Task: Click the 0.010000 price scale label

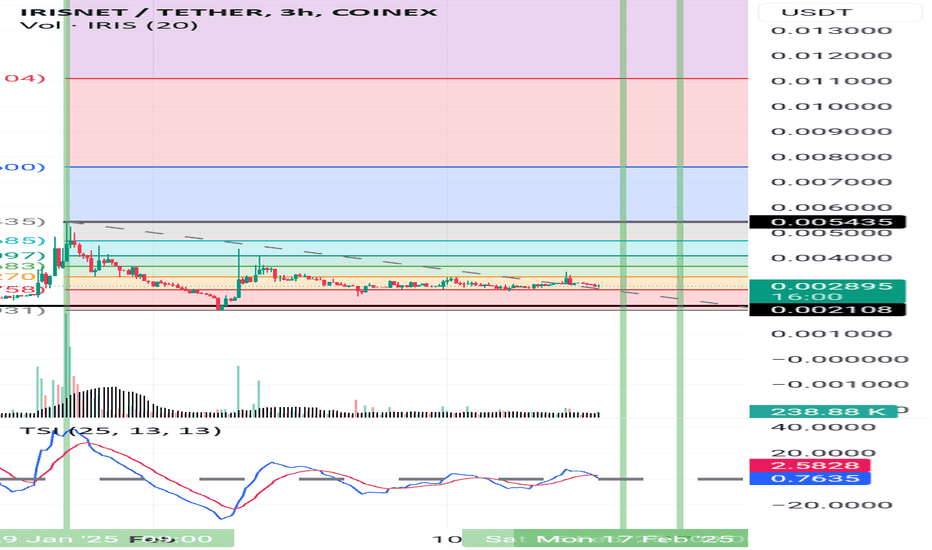Action: click(x=832, y=106)
